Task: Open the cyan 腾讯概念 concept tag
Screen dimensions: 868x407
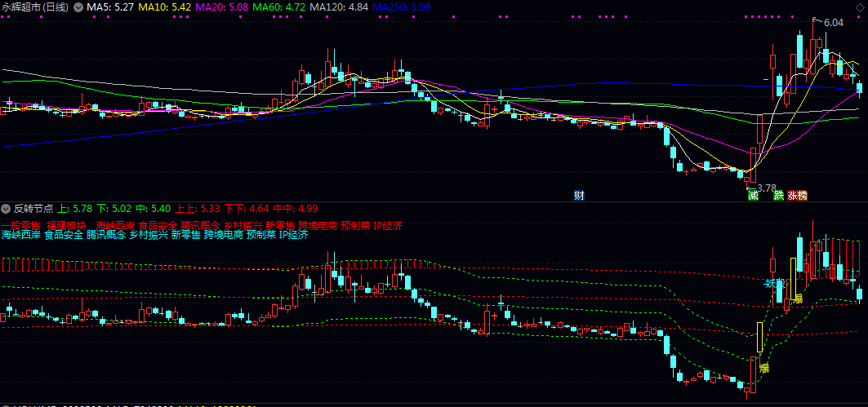Action: click(106, 236)
